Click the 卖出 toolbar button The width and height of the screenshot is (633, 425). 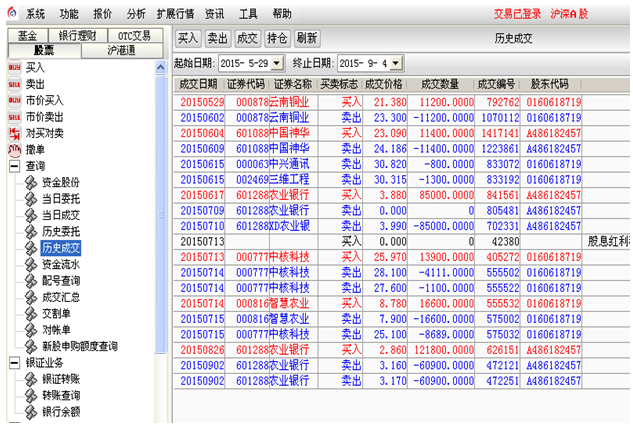tap(218, 38)
